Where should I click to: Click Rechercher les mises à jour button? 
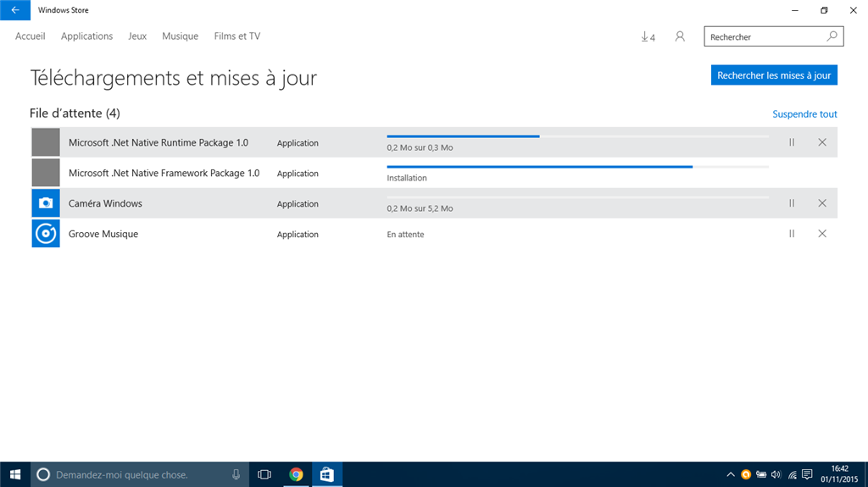(x=774, y=75)
